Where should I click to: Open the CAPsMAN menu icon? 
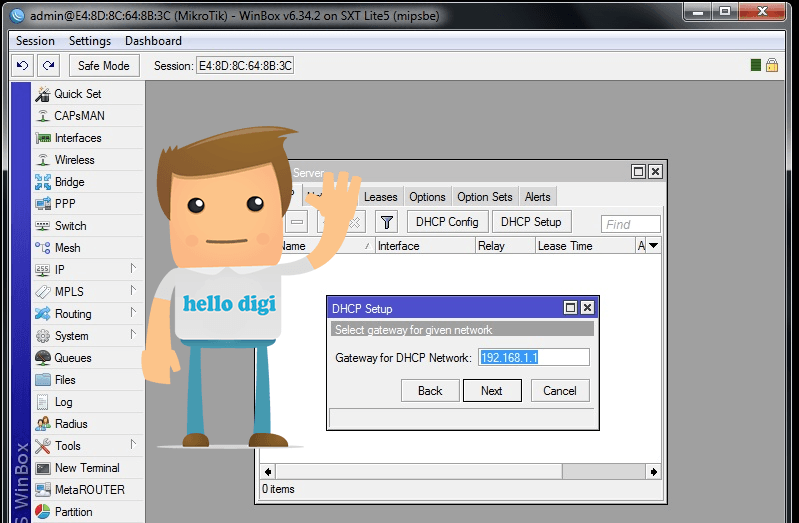pyautogui.click(x=43, y=116)
